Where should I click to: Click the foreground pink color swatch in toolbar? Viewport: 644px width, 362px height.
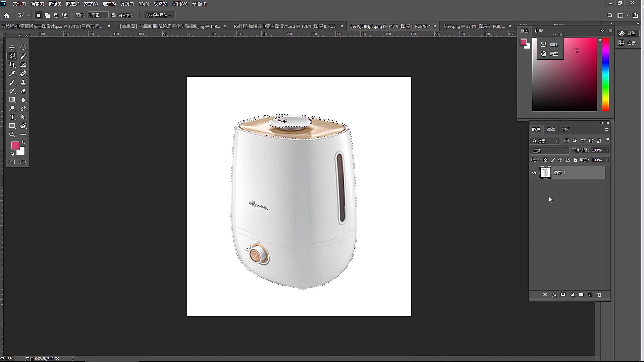15,145
